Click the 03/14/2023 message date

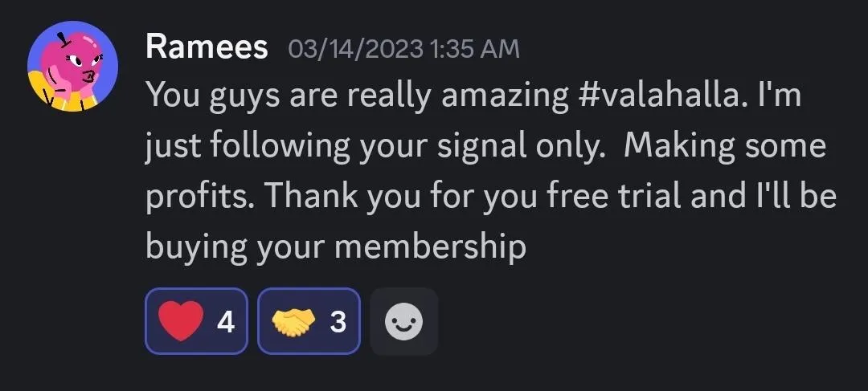pyautogui.click(x=355, y=49)
